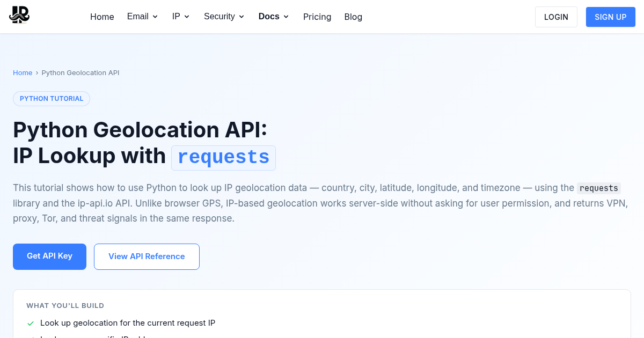Follow the Home breadcrumb link
This screenshot has height=338, width=644.
(x=23, y=72)
